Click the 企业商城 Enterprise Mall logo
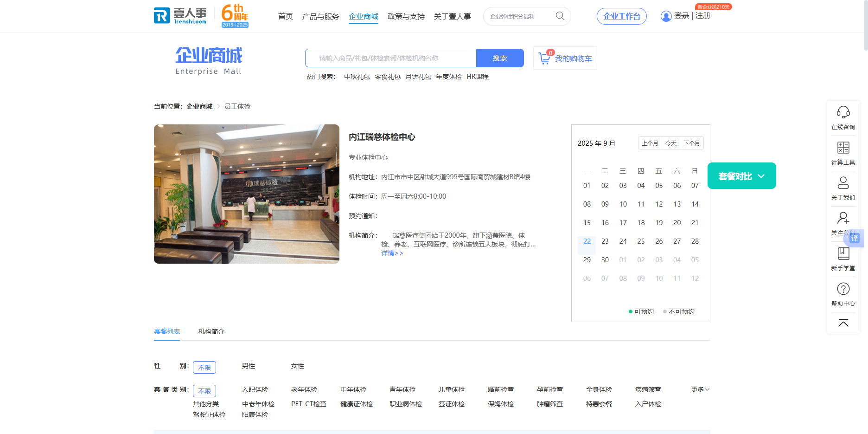This screenshot has width=868, height=434. point(209,61)
